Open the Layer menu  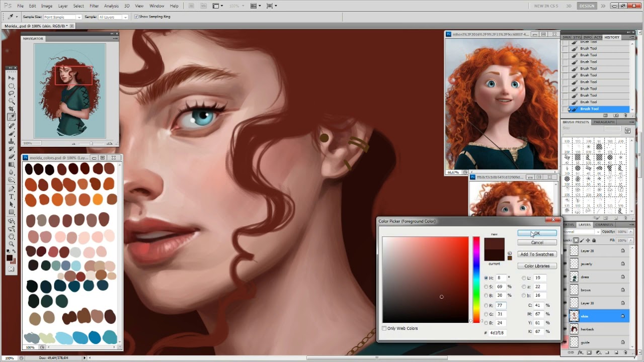tap(62, 6)
